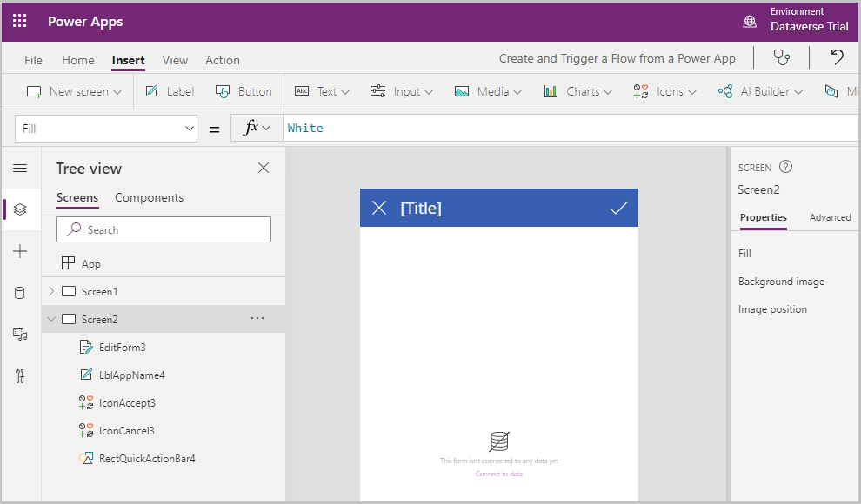Open the Advanced tools icon in left rail
The width and height of the screenshot is (861, 504).
click(20, 376)
